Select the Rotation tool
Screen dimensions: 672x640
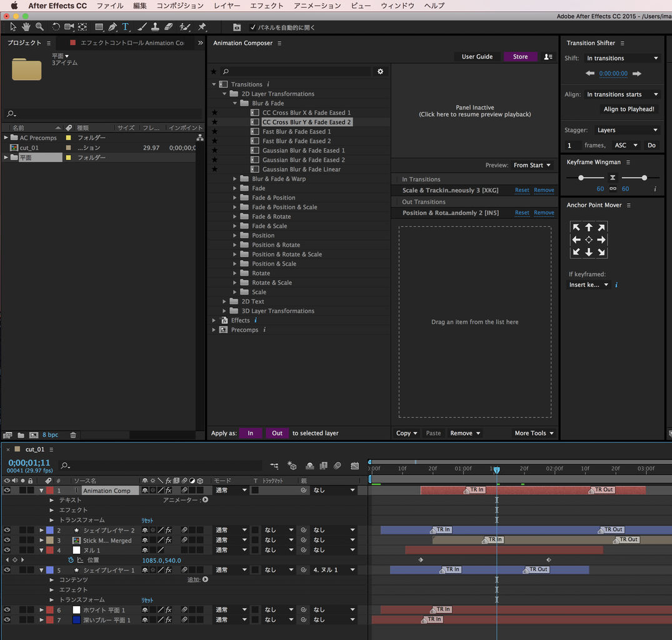pos(56,27)
